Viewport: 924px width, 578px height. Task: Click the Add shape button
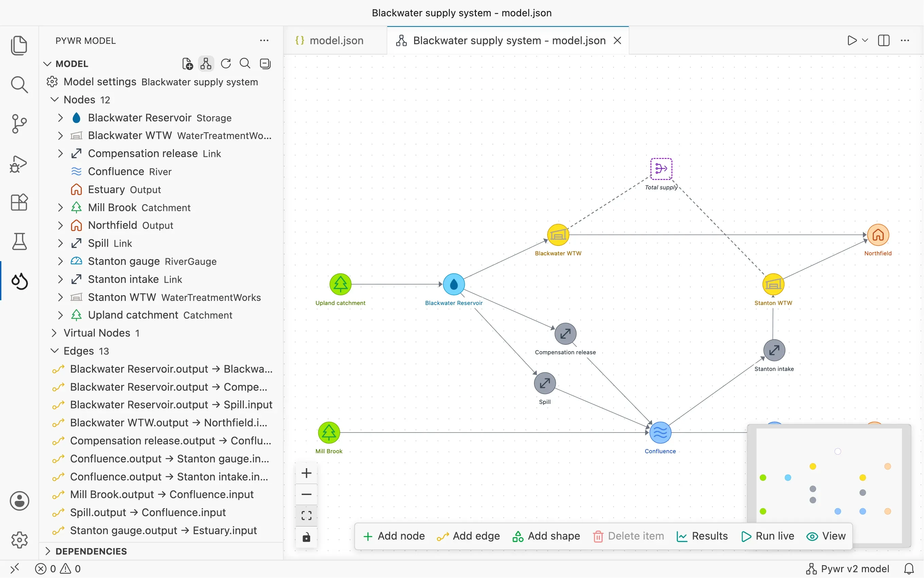[546, 536]
